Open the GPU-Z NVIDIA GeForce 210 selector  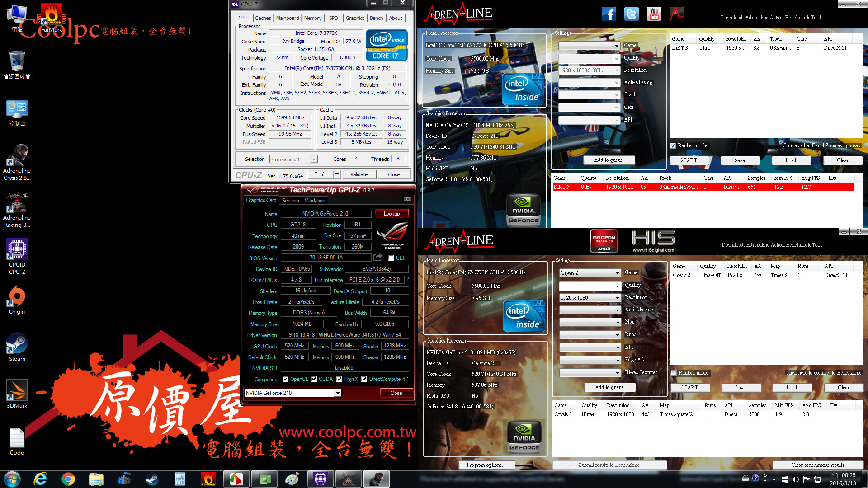(293, 393)
